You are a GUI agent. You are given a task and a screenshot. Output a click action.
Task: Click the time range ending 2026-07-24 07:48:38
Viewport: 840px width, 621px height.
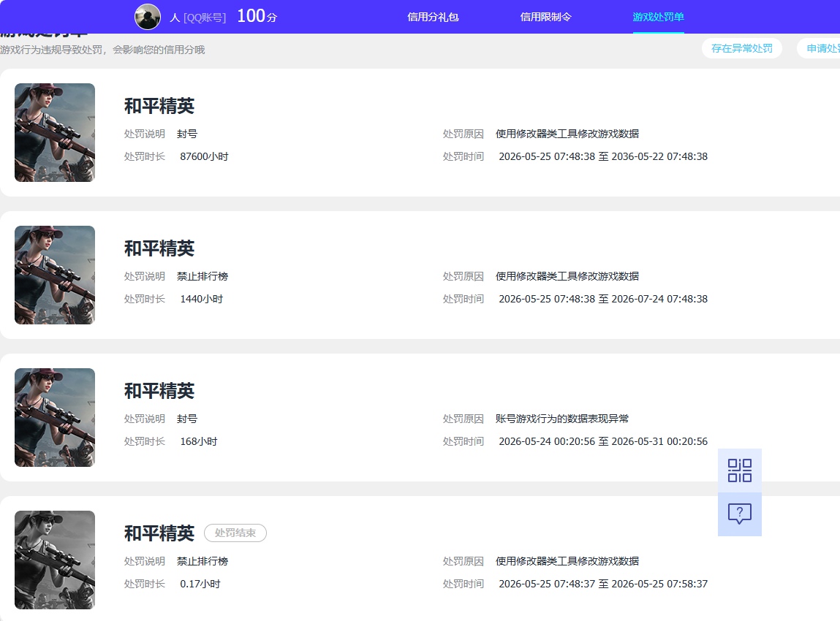603,299
